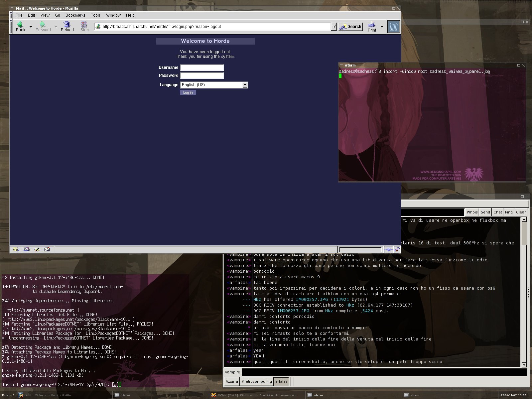Click the Chat button in X-Chat
The height and width of the screenshot is (399, 532).
(497, 212)
